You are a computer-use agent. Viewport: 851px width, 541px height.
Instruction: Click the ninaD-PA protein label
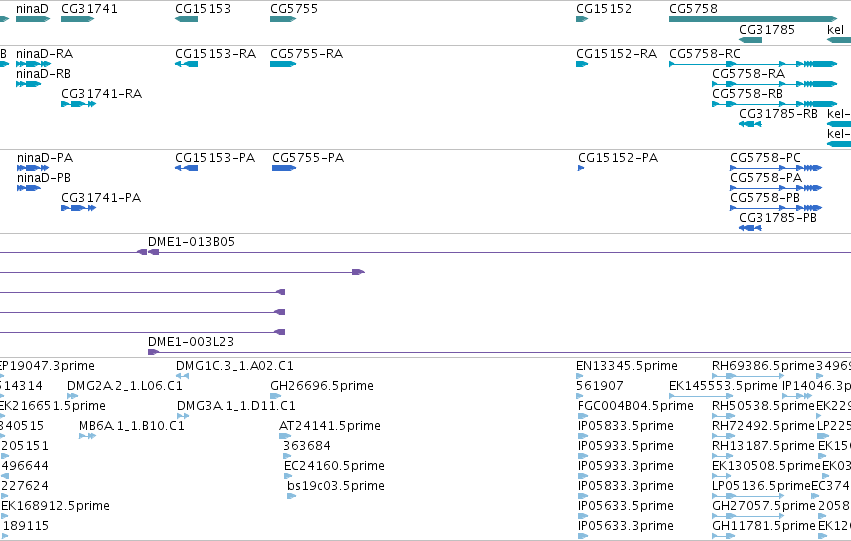45,158
